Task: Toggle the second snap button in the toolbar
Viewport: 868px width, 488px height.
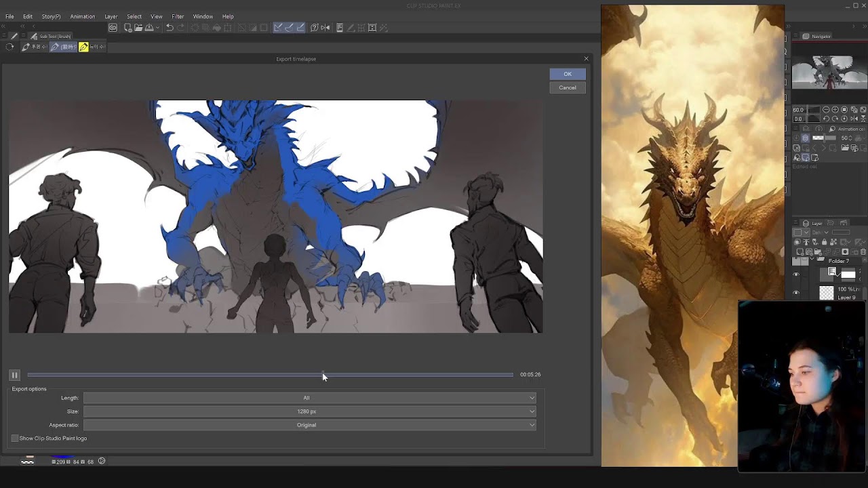Action: 289,28
